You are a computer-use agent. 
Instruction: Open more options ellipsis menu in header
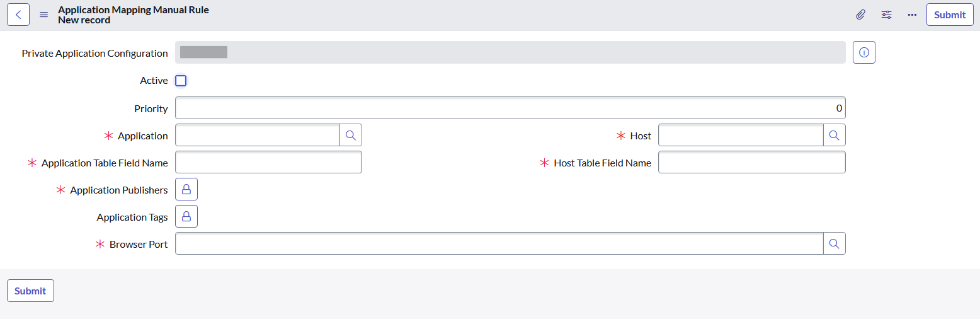tap(912, 14)
